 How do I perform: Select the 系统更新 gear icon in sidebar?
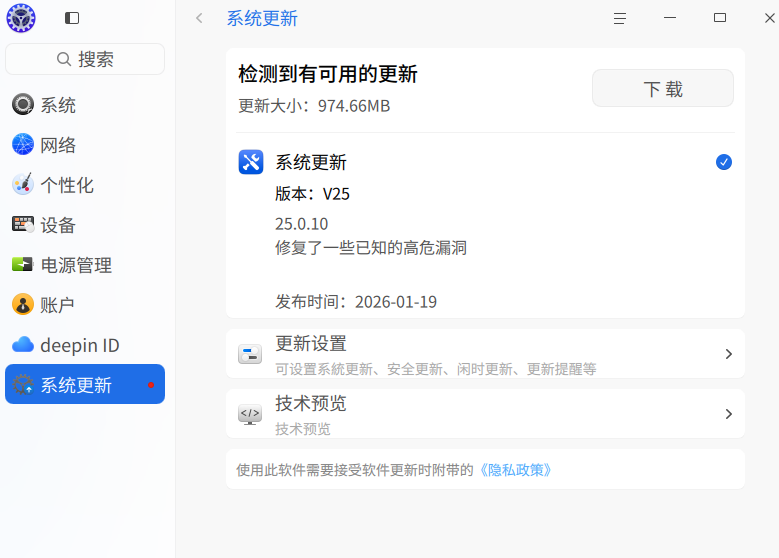pyautogui.click(x=23, y=385)
